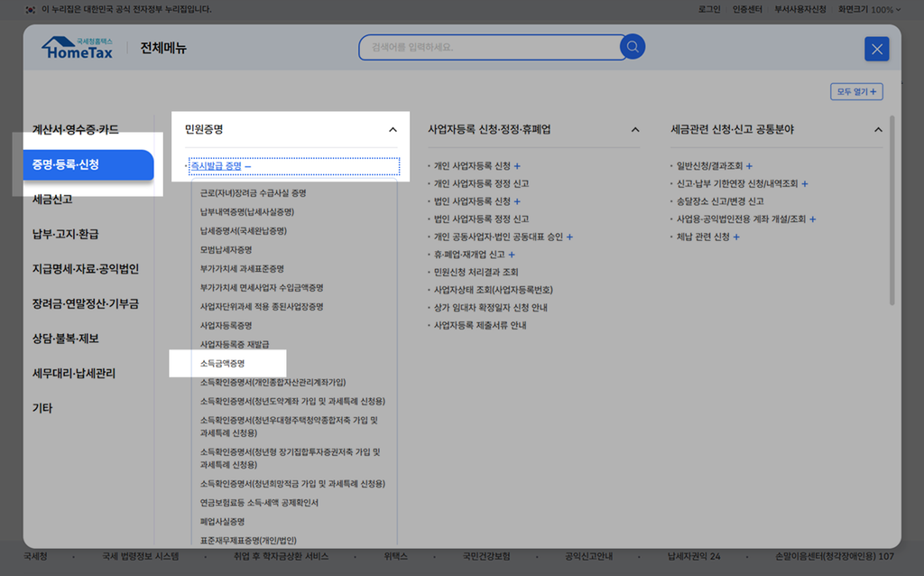The height and width of the screenshot is (576, 924).
Task: Collapse the 세금관련 신청·신고 공통분야 section
Action: (x=878, y=130)
